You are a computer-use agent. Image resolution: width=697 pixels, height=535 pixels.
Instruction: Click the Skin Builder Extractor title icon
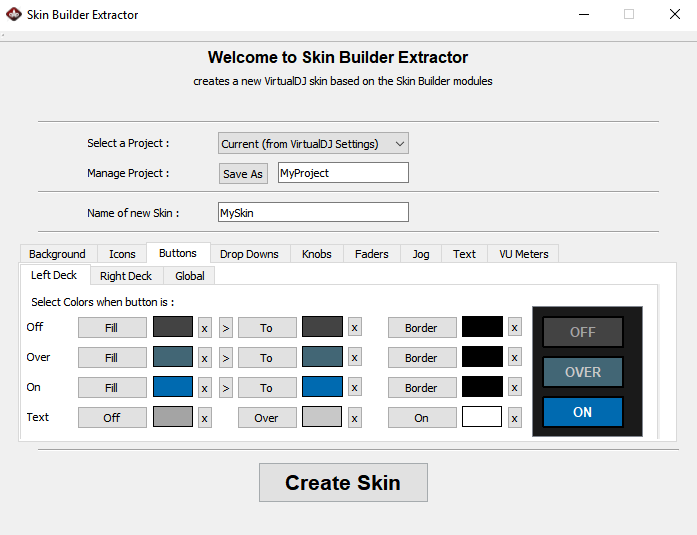tap(14, 14)
